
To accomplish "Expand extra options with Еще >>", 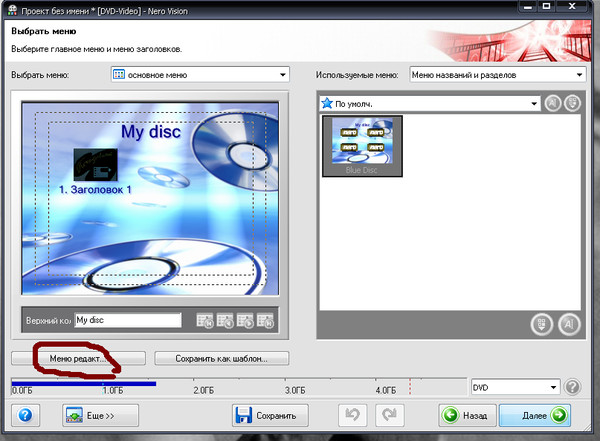I will click(x=100, y=415).
